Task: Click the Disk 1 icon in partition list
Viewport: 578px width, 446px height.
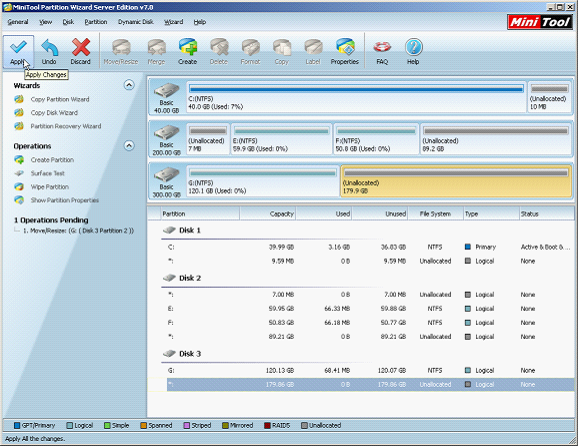Action: click(x=169, y=230)
